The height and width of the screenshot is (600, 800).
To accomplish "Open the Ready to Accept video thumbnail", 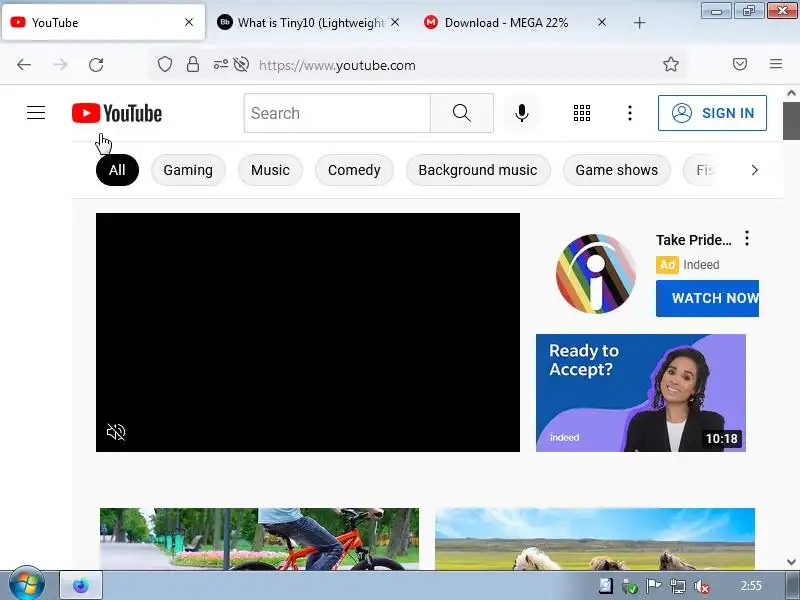I will 641,393.
